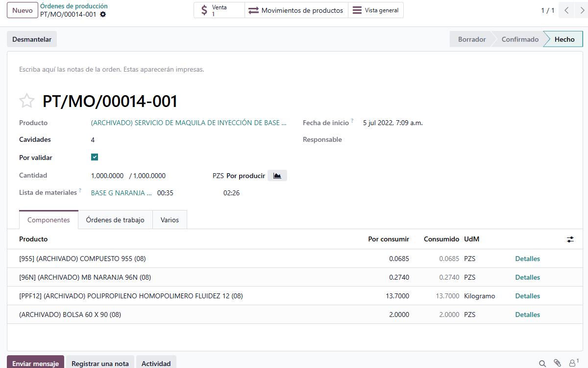Open the followers person icon
This screenshot has height=368, width=588.
coord(572,364)
